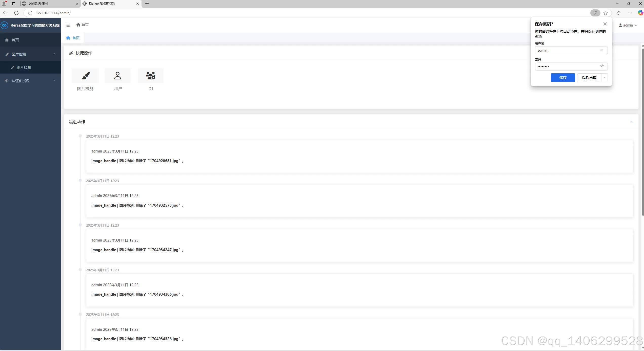Click the 以后再说 button
644x351 pixels.
(x=589, y=78)
